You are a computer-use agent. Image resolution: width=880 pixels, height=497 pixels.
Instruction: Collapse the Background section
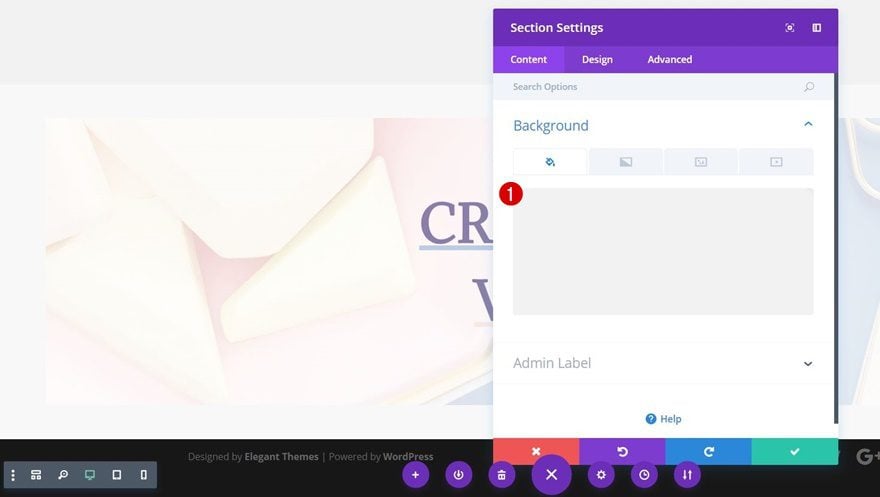point(808,124)
